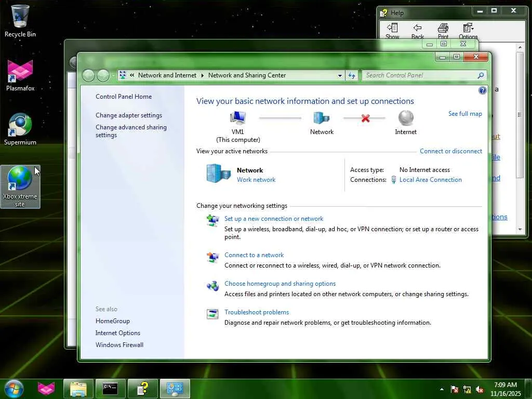The height and width of the screenshot is (399, 532).
Task: Click See full map link
Action: pos(465,114)
